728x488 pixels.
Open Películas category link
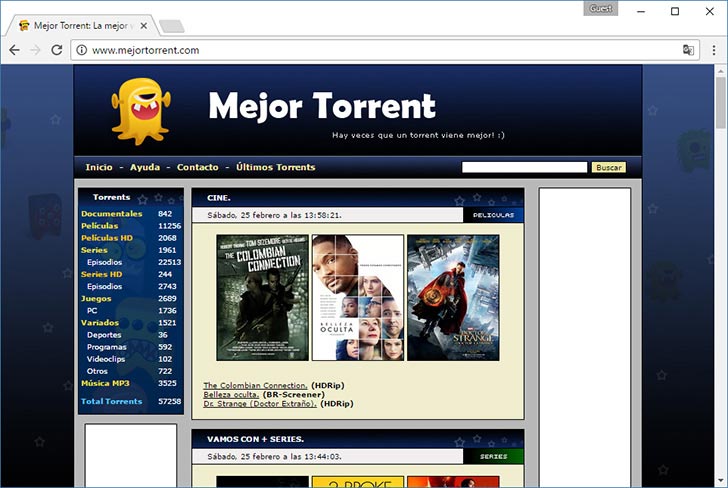(x=100, y=226)
